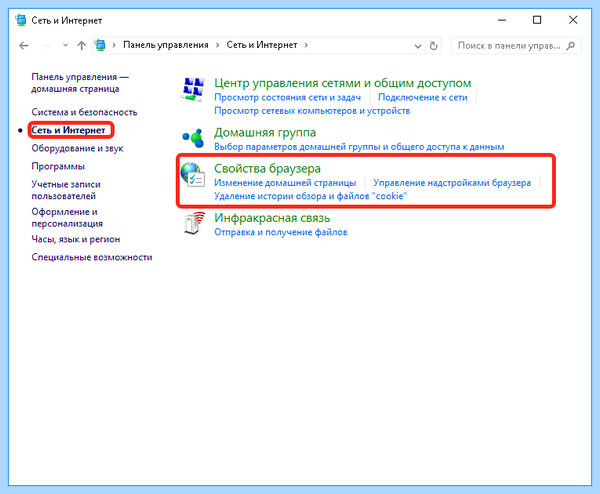600x494 pixels.
Task: Open Домашняя группа heading
Action: (x=265, y=133)
